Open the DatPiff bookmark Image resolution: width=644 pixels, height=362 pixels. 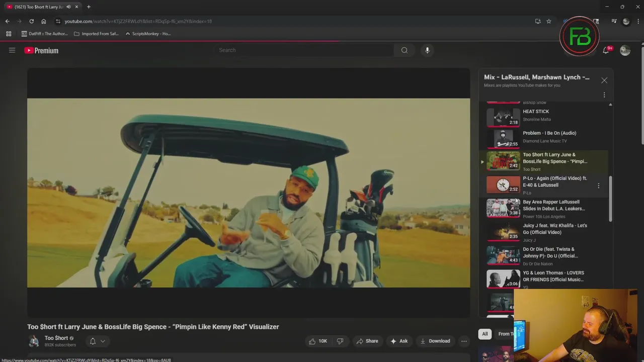44,34
